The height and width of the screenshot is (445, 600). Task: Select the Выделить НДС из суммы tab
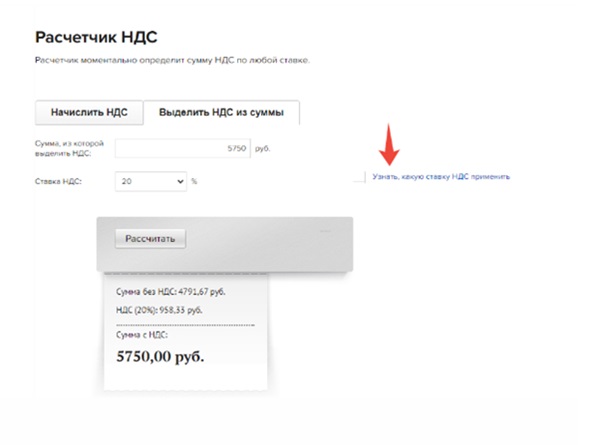coord(221,113)
